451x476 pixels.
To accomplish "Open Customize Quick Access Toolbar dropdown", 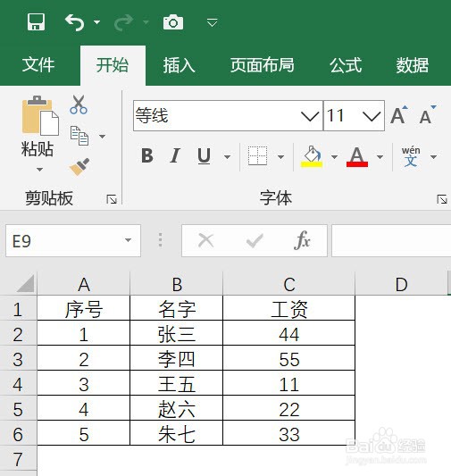I will [x=212, y=22].
